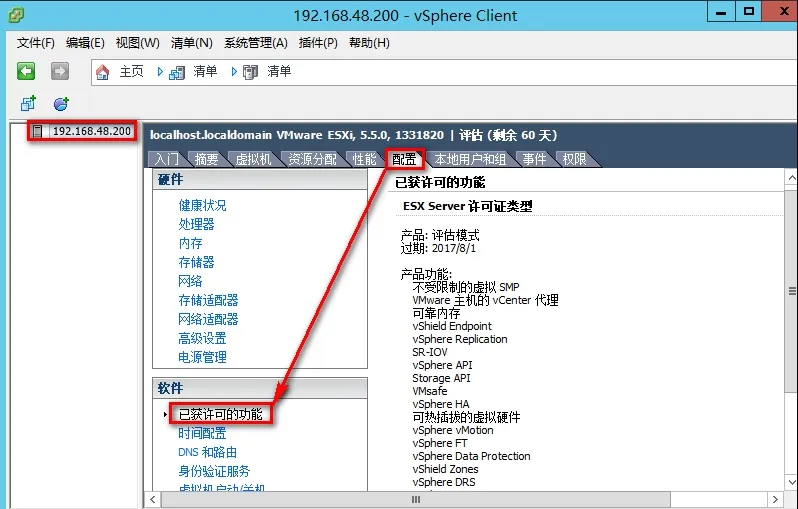Switch to the 摘要 tab
This screenshot has height=509, width=798.
click(x=207, y=159)
